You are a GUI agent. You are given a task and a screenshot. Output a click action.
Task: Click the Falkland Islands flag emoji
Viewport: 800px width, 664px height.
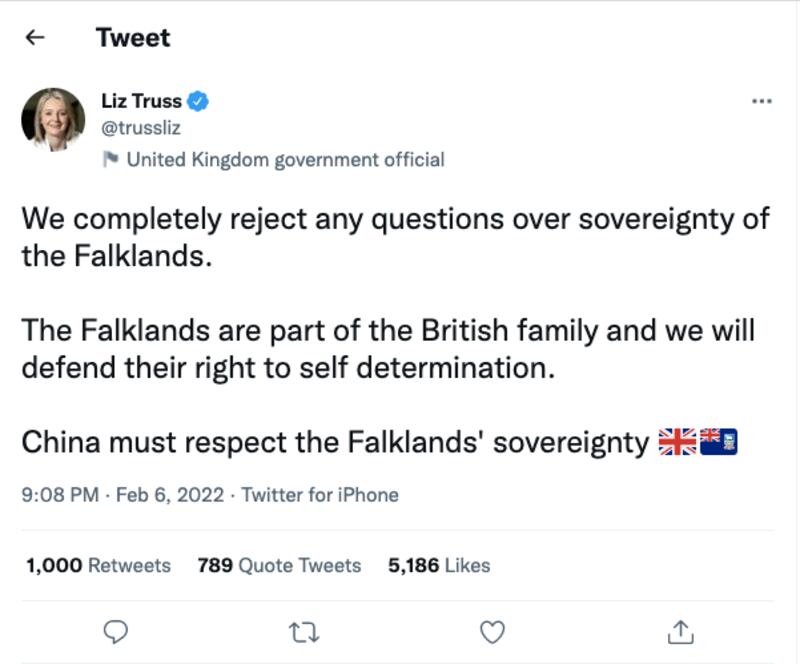click(718, 441)
